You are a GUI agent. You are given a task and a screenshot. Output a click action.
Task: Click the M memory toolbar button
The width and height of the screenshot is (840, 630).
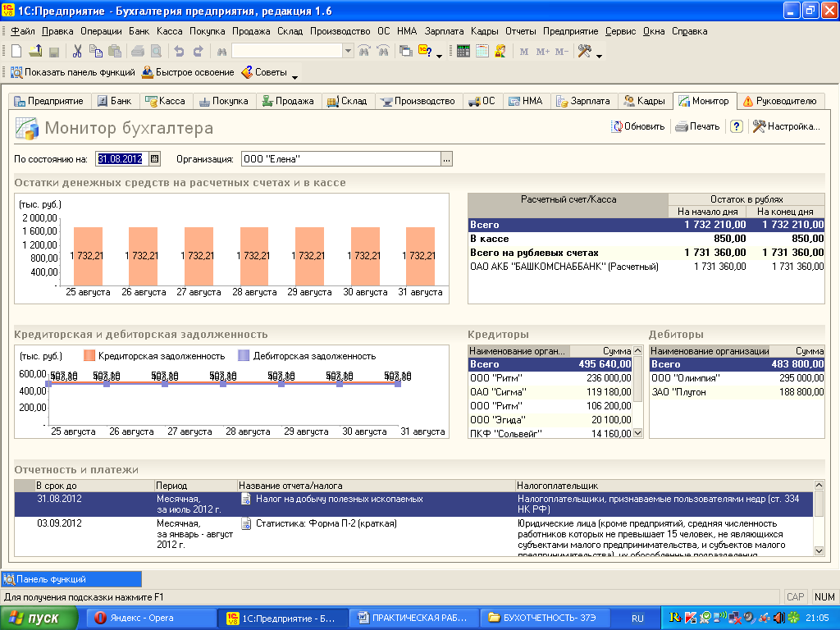(524, 52)
